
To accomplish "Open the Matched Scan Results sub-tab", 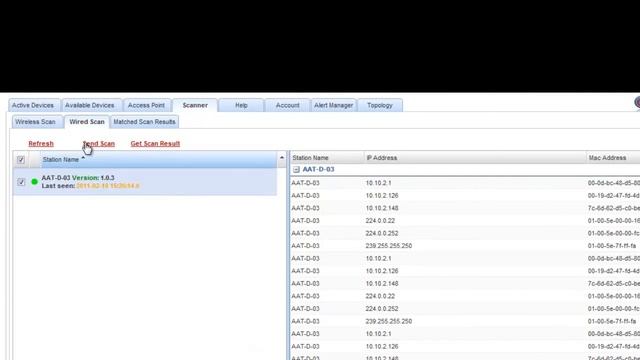I will (x=144, y=122).
